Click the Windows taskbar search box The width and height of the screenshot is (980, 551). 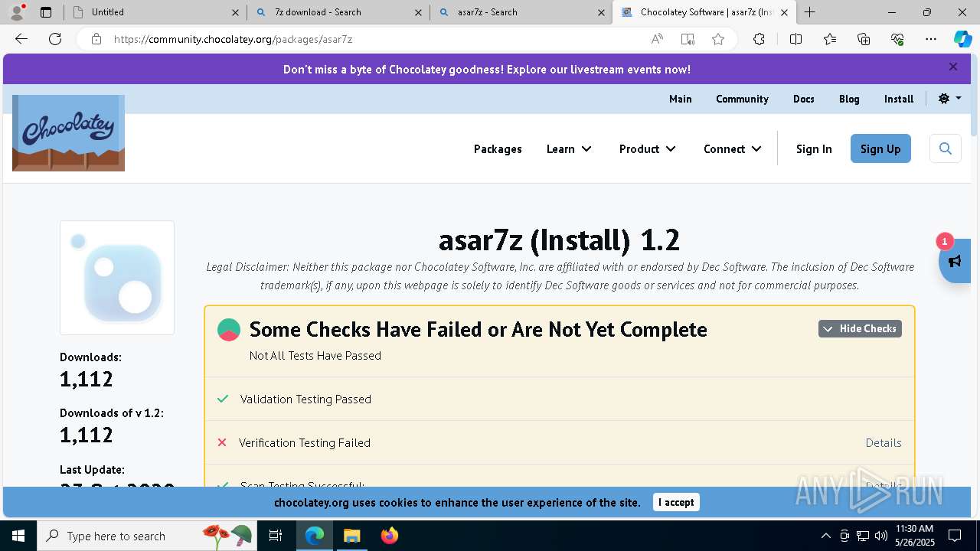click(145, 536)
